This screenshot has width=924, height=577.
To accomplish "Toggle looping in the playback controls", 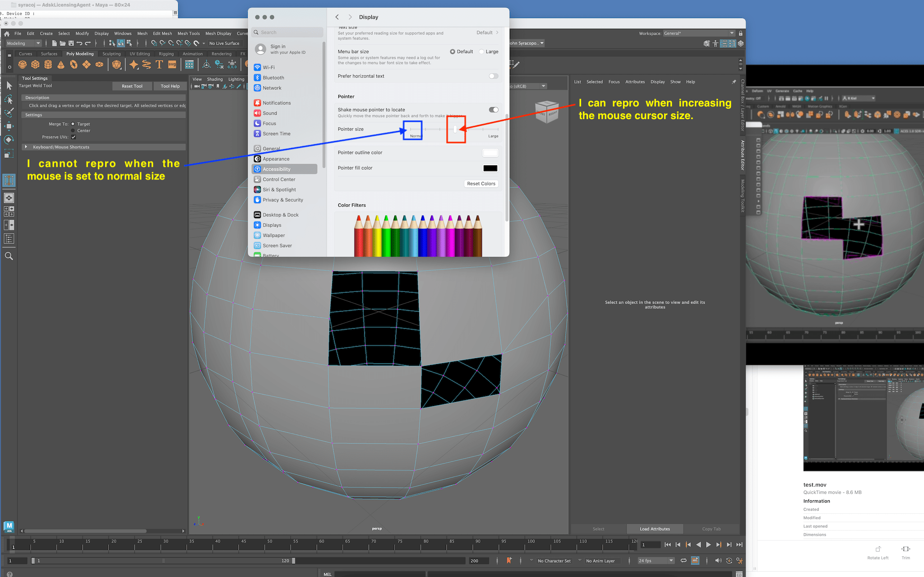I will click(683, 560).
